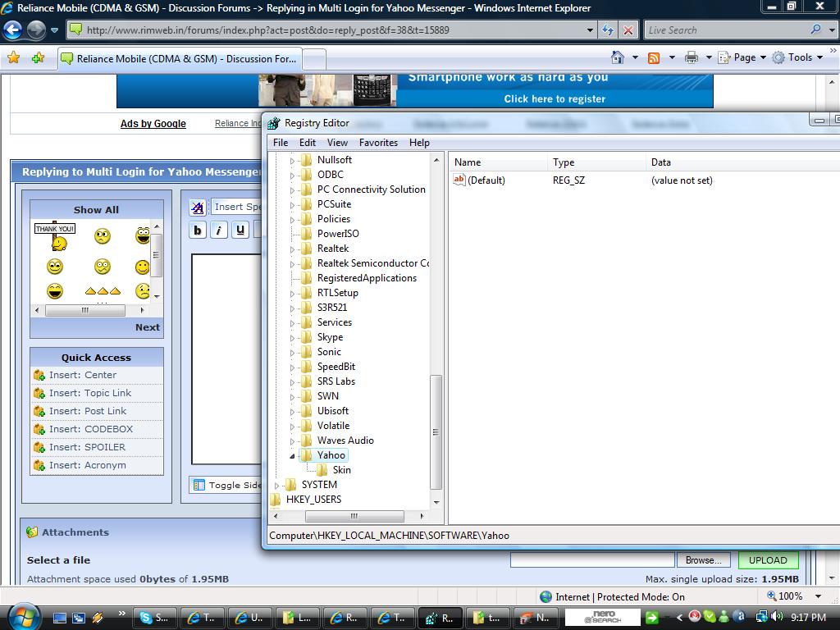Open the address bar URL history dropdown

[590, 30]
